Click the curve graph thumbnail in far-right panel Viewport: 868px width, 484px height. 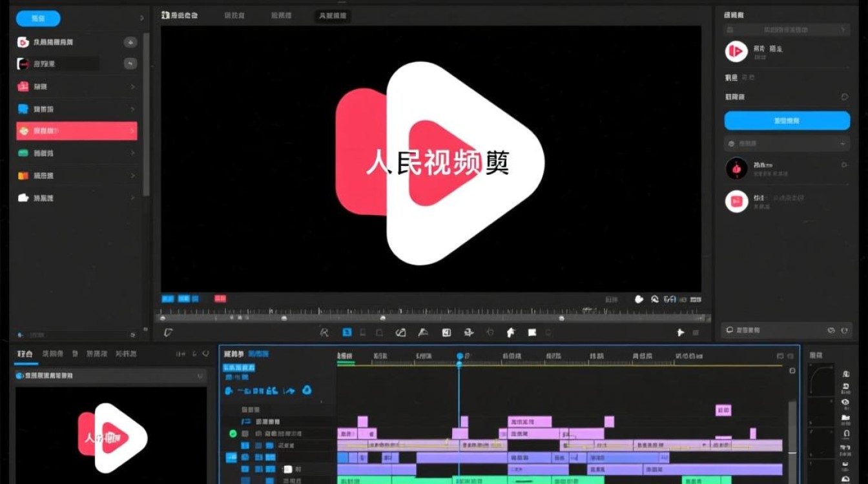(x=822, y=379)
